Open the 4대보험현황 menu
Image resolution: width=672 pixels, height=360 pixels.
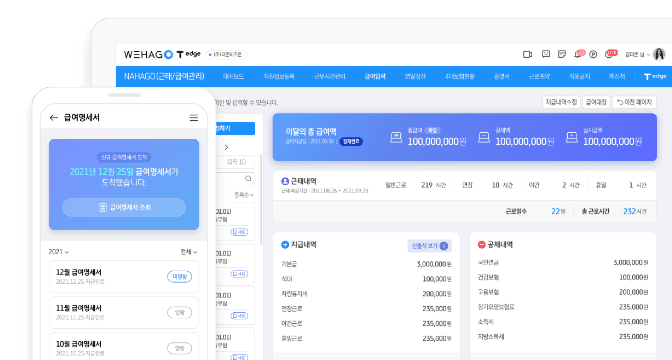coord(460,76)
